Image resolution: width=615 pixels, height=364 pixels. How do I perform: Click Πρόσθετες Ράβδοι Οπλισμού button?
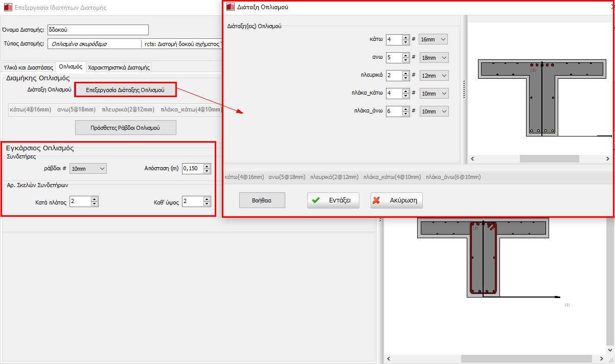click(x=125, y=128)
